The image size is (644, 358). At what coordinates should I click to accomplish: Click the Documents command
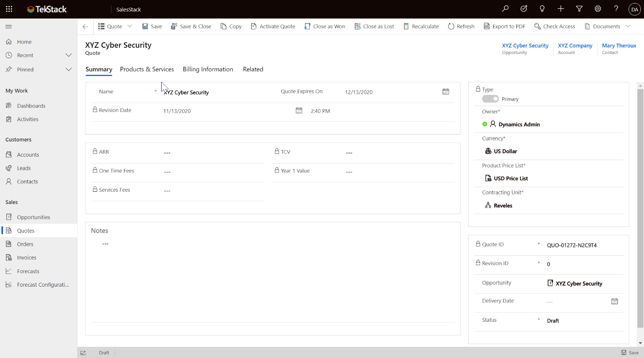[x=602, y=26]
